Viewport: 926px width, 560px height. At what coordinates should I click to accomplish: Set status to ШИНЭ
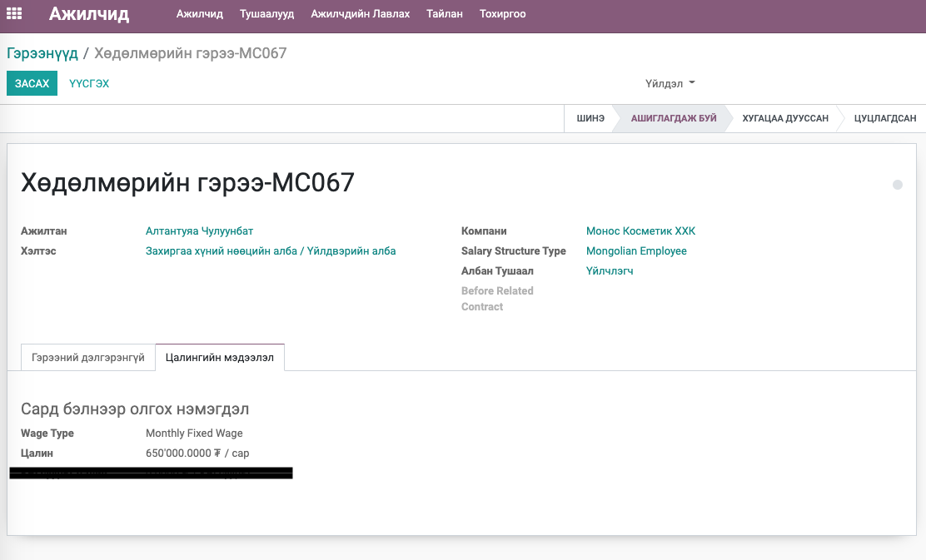tap(590, 118)
